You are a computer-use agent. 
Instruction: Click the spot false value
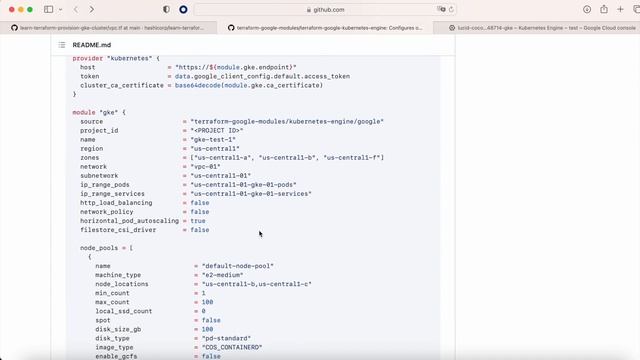tap(211, 320)
